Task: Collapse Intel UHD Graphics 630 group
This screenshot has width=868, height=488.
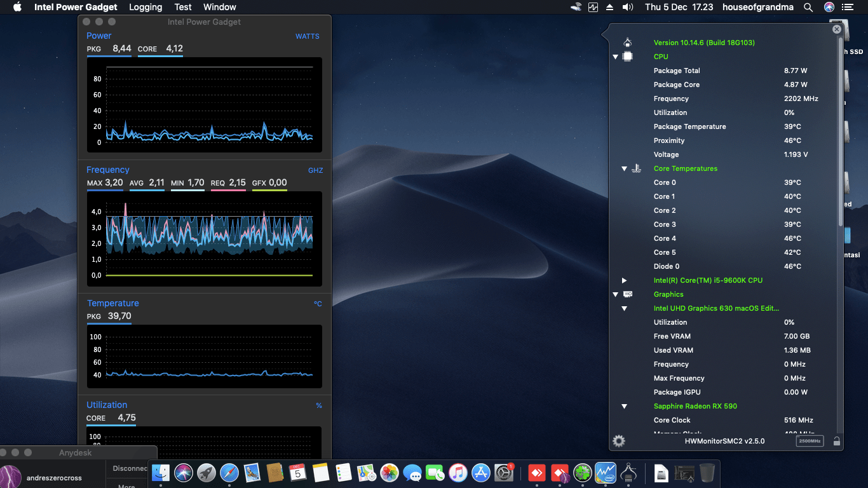Action: pos(624,308)
